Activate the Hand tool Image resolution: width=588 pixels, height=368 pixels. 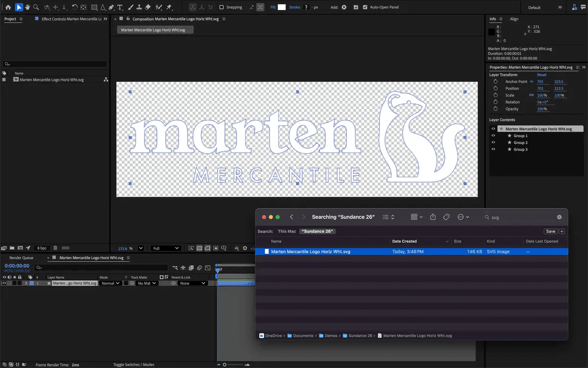[x=27, y=7]
